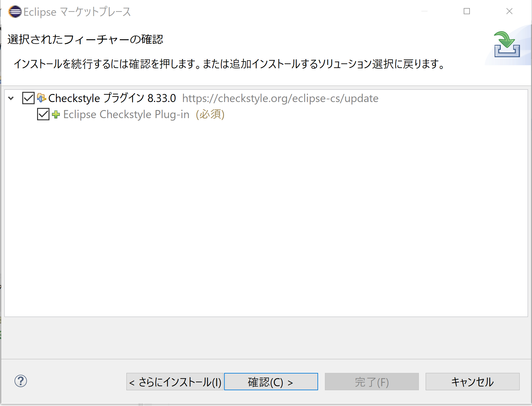Click the Checkstyle plugin feature icon

(41, 98)
